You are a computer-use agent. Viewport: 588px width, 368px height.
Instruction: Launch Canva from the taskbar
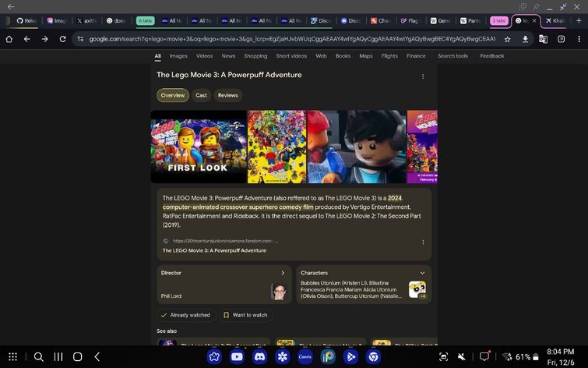[x=305, y=357]
